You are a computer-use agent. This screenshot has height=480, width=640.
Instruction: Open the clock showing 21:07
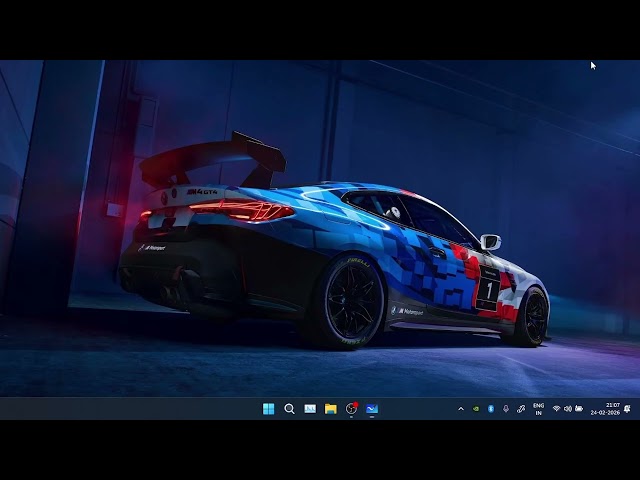[x=605, y=409]
